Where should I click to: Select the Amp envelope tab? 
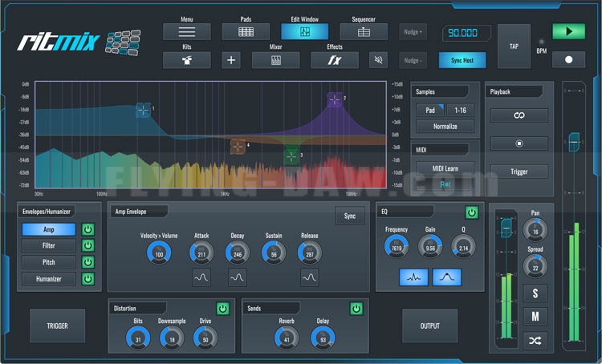point(49,229)
